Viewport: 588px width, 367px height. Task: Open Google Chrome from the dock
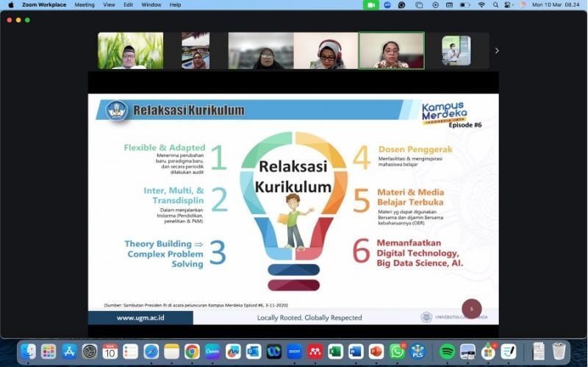tap(192, 352)
